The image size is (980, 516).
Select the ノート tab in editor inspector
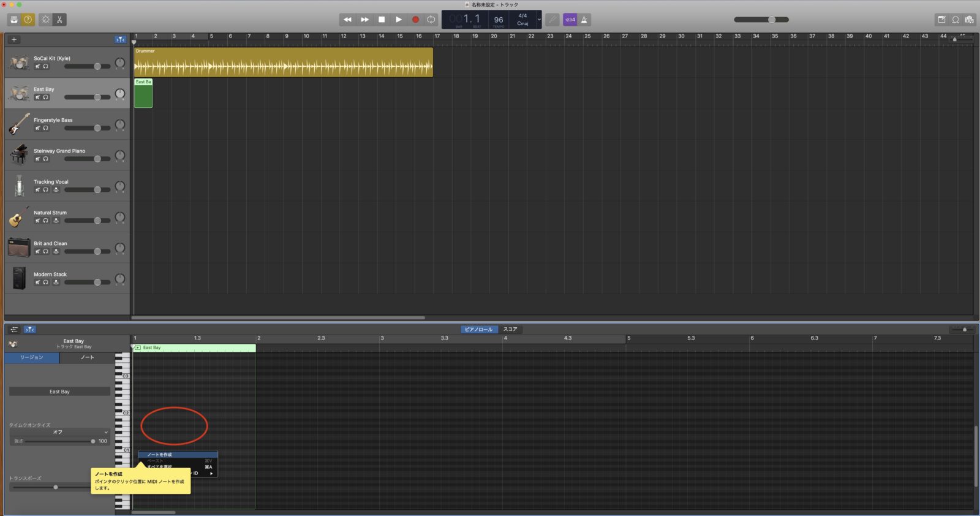[87, 357]
